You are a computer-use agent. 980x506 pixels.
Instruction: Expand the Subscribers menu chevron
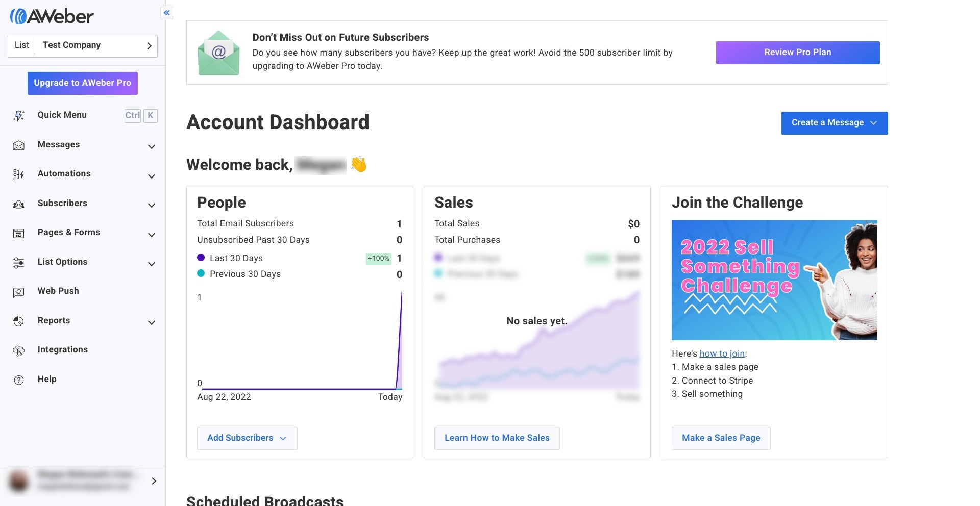152,205
